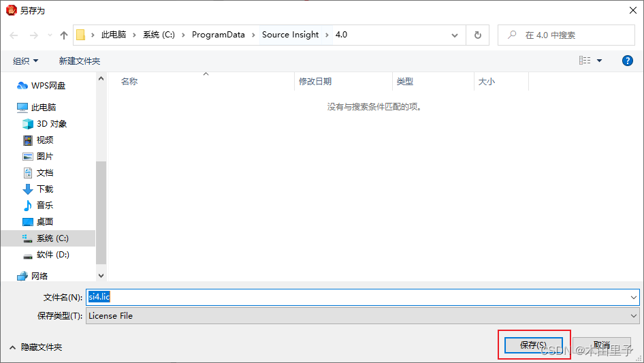Image resolution: width=644 pixels, height=363 pixels.
Task: Open the address bar history dropdown
Action: (455, 35)
